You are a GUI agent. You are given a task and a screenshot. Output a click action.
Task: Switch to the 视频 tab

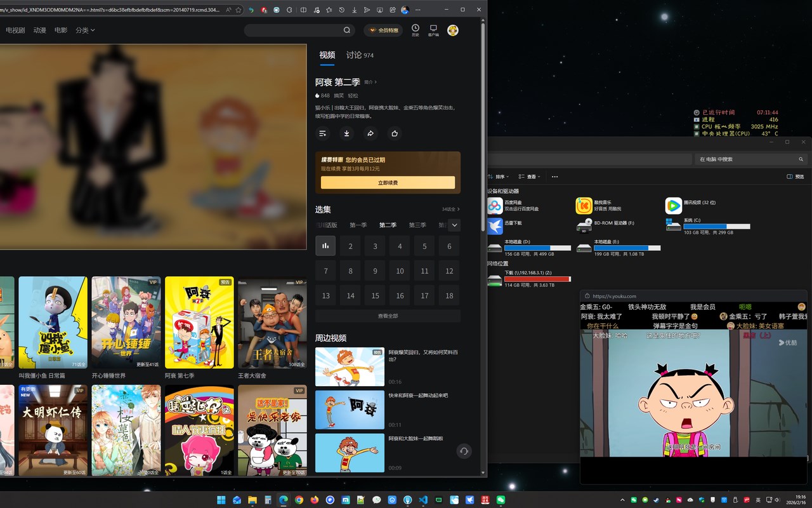click(327, 55)
